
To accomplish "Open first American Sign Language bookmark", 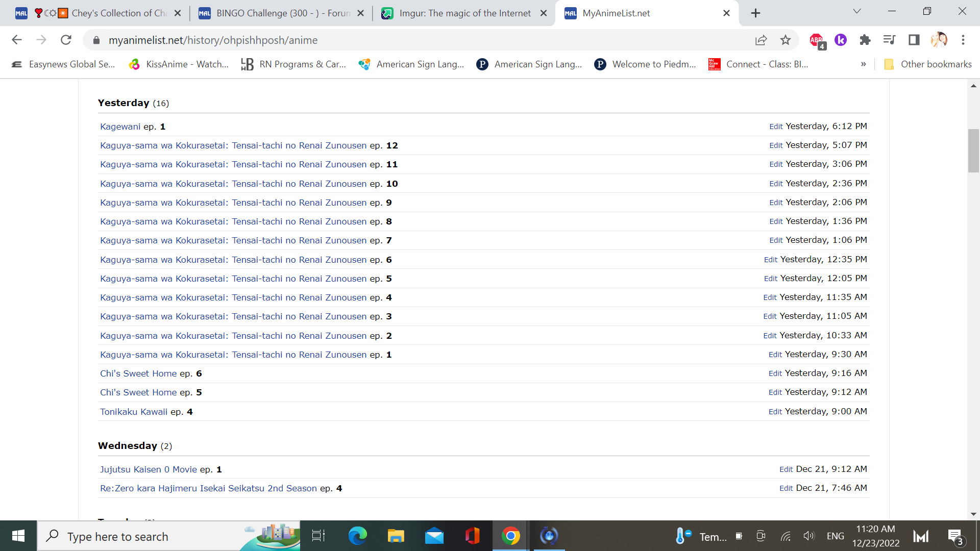I will (x=411, y=64).
